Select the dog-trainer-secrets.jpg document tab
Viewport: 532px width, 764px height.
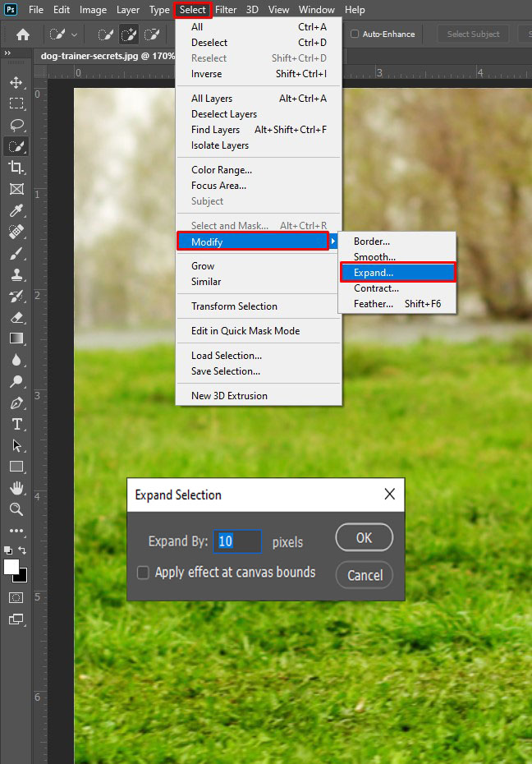coord(107,56)
